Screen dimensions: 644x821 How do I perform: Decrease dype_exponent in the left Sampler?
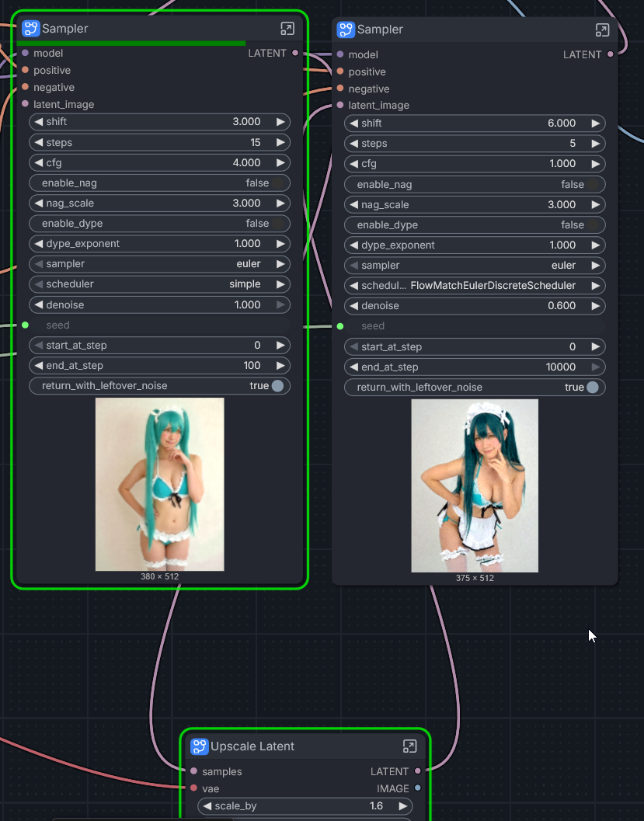pos(39,243)
